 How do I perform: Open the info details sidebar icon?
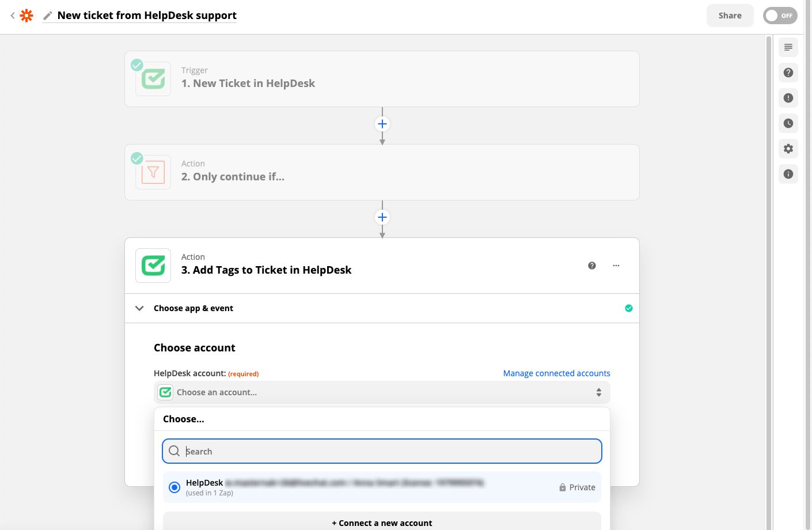tap(788, 174)
